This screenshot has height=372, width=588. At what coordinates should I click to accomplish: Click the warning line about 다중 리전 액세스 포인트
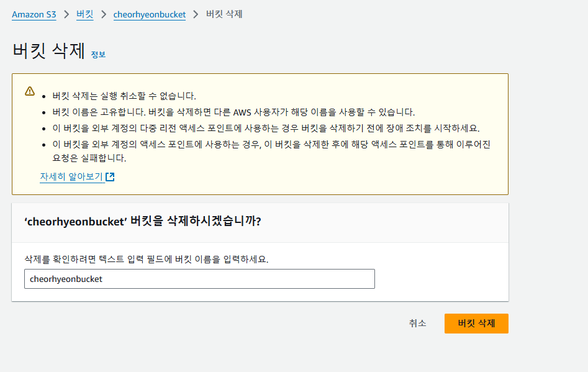tap(266, 129)
